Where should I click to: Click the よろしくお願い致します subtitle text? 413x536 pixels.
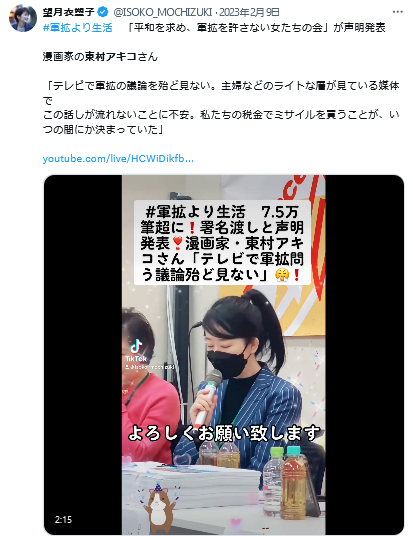coord(224,433)
